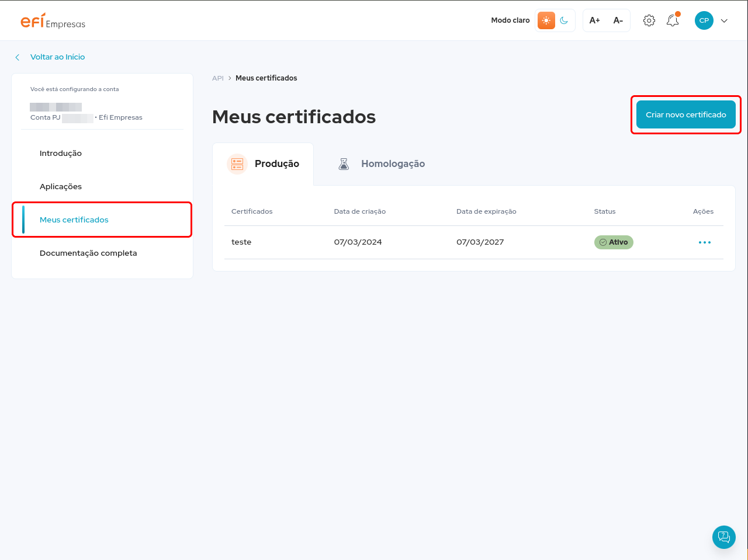This screenshot has height=560, width=748.
Task: Increase font size with A+
Action: pyautogui.click(x=594, y=20)
